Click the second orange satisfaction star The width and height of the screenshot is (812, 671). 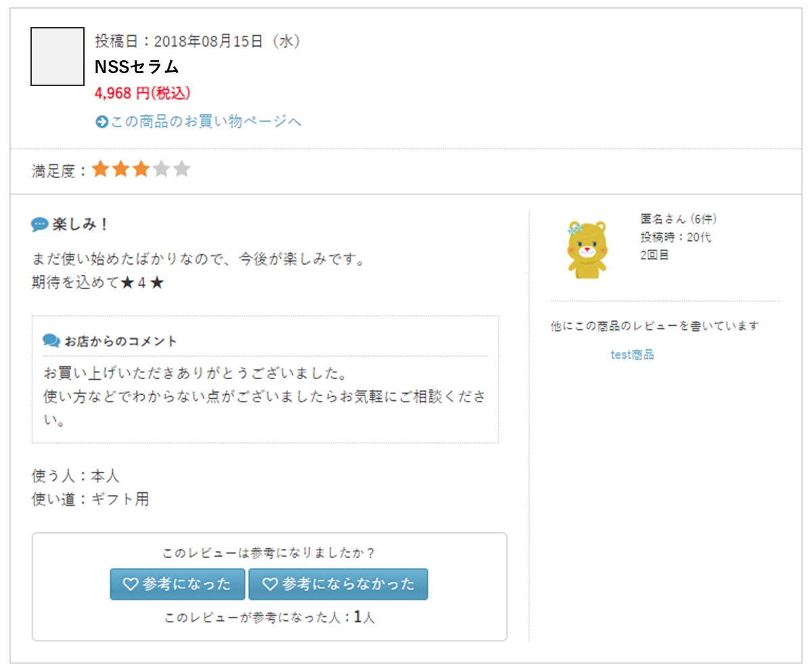(x=121, y=169)
